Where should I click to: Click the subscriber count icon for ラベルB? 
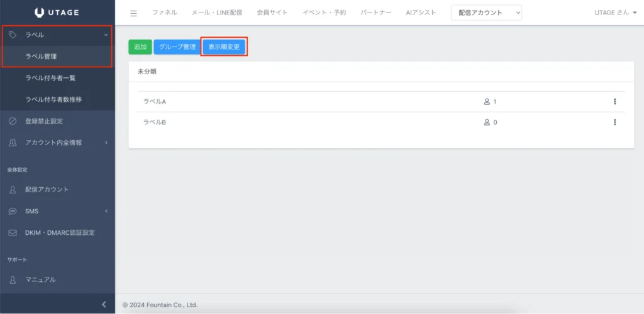click(x=487, y=122)
